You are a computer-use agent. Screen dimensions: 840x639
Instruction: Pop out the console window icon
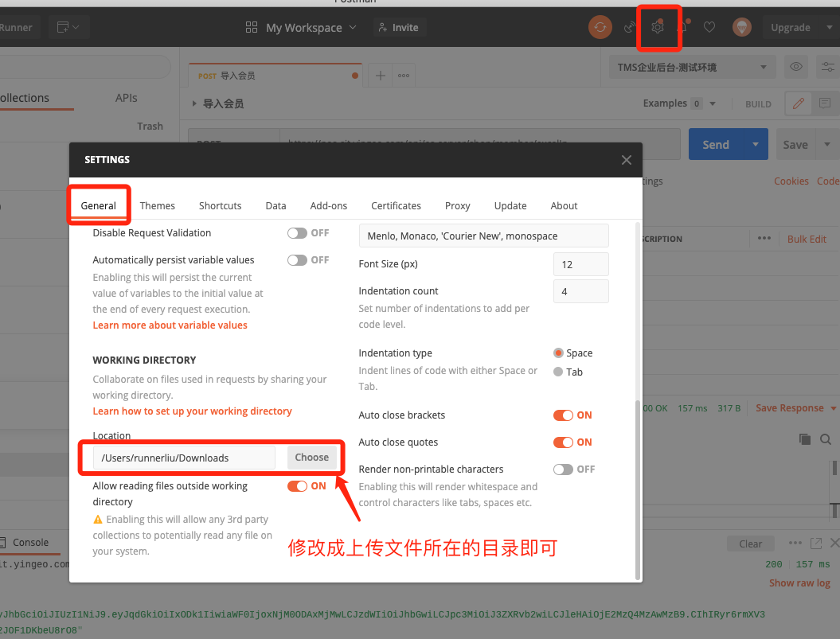tap(816, 544)
